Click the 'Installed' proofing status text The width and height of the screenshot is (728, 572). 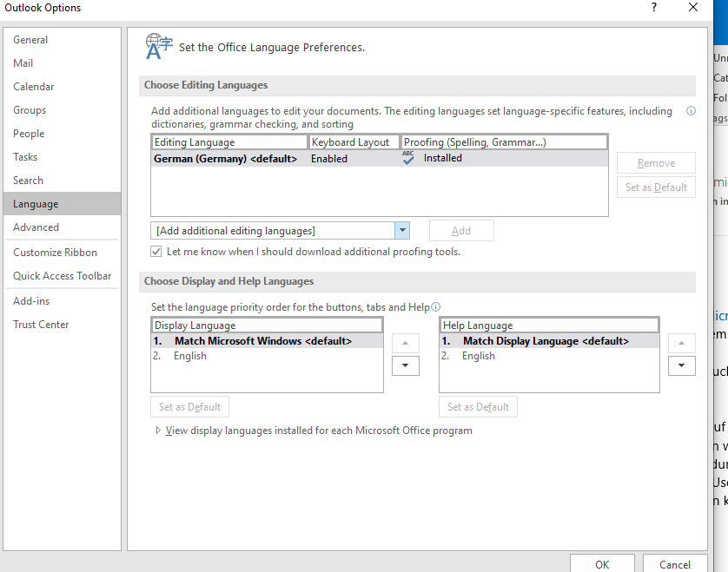(x=442, y=158)
